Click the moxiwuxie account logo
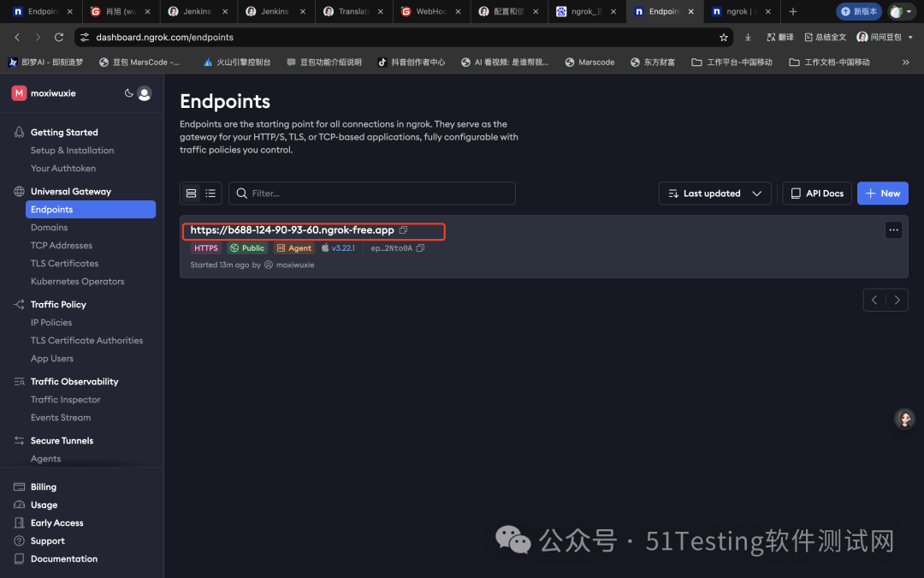924x578 pixels. (x=19, y=93)
